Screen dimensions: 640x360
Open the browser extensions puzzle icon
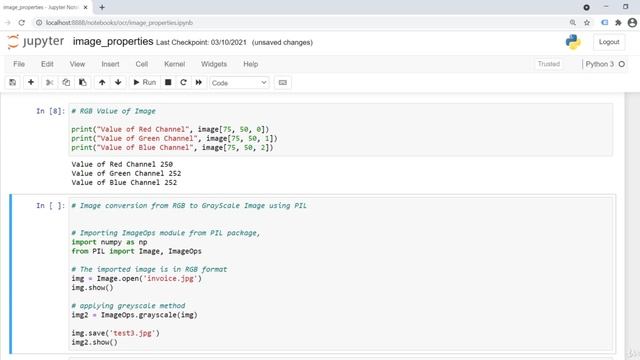pyautogui.click(x=618, y=23)
